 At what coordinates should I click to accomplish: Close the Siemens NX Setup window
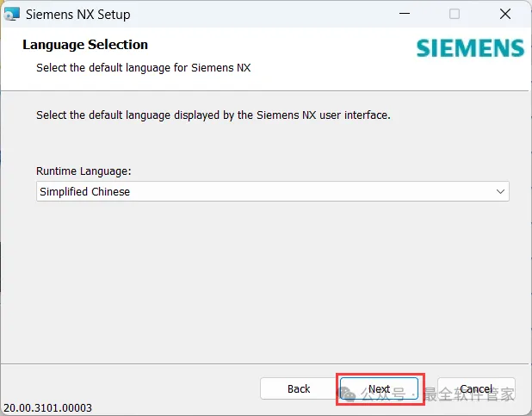[505, 14]
